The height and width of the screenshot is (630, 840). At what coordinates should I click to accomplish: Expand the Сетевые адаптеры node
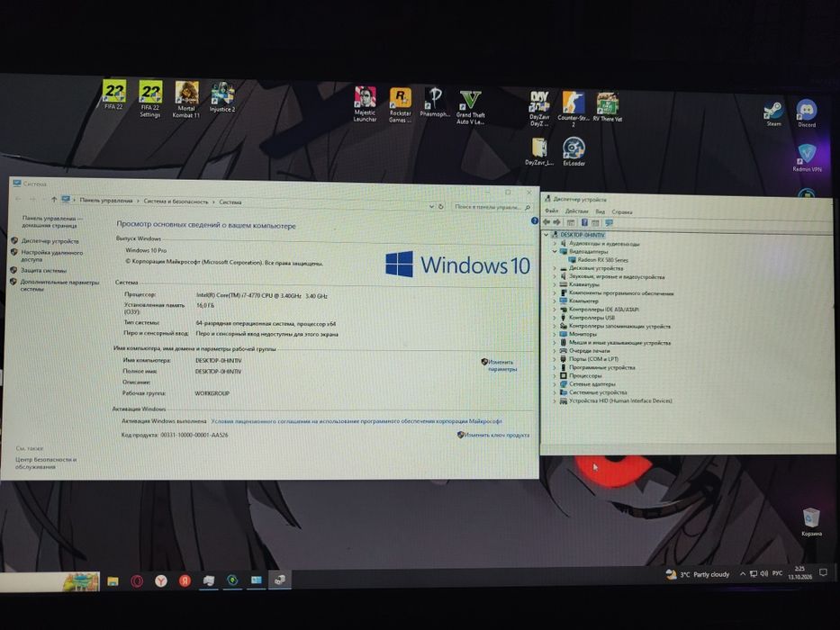(x=555, y=384)
